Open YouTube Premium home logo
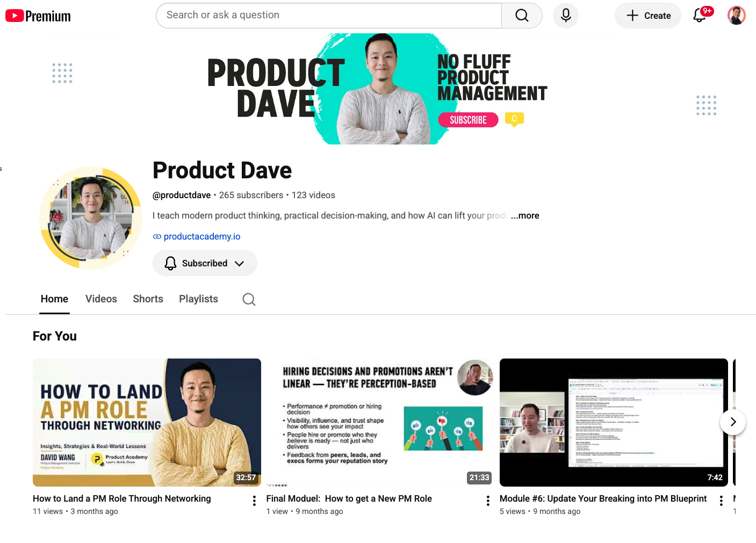Viewport: 756px width, 543px height. [x=38, y=16]
